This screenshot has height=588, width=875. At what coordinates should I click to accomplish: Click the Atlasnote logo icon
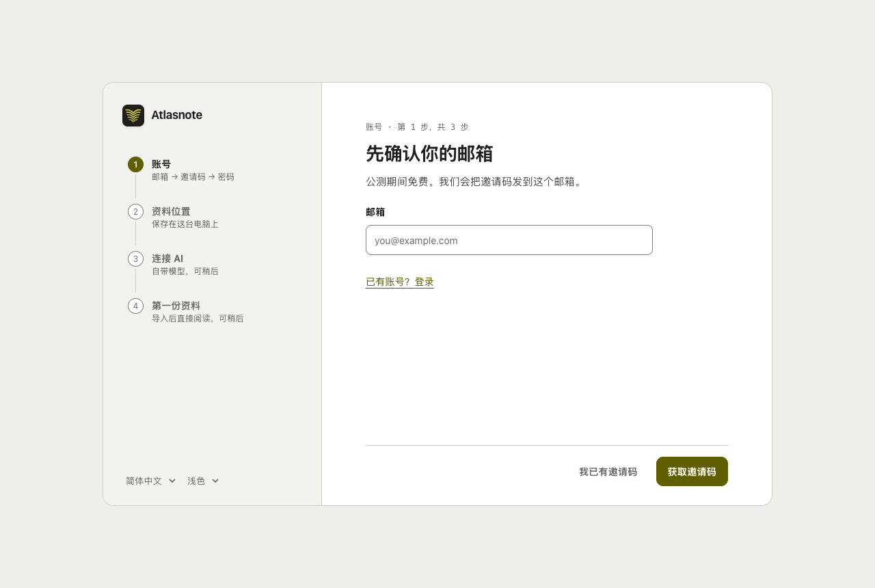point(133,116)
